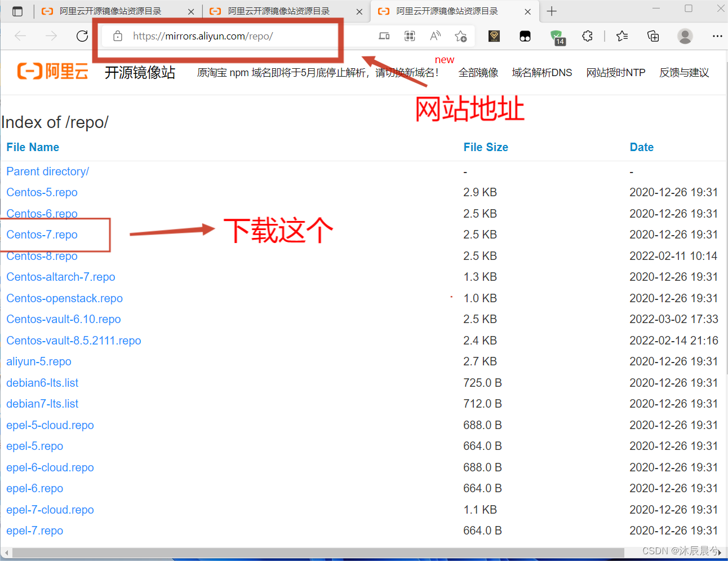The height and width of the screenshot is (561, 728).
Task: Download Centos-5.repo
Action: 42,192
